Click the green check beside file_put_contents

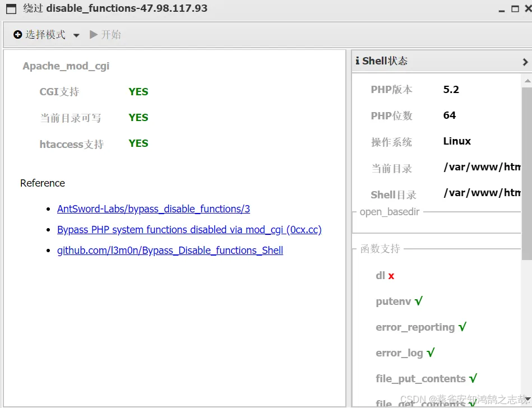(474, 378)
